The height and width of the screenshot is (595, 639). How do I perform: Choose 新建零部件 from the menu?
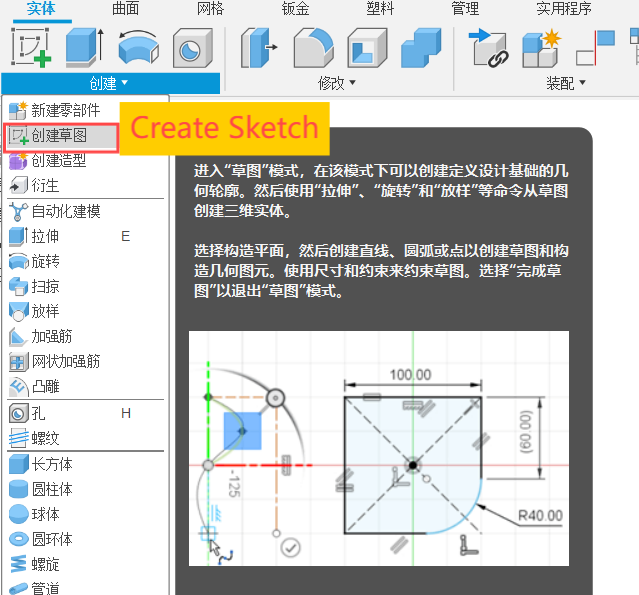tap(86, 110)
